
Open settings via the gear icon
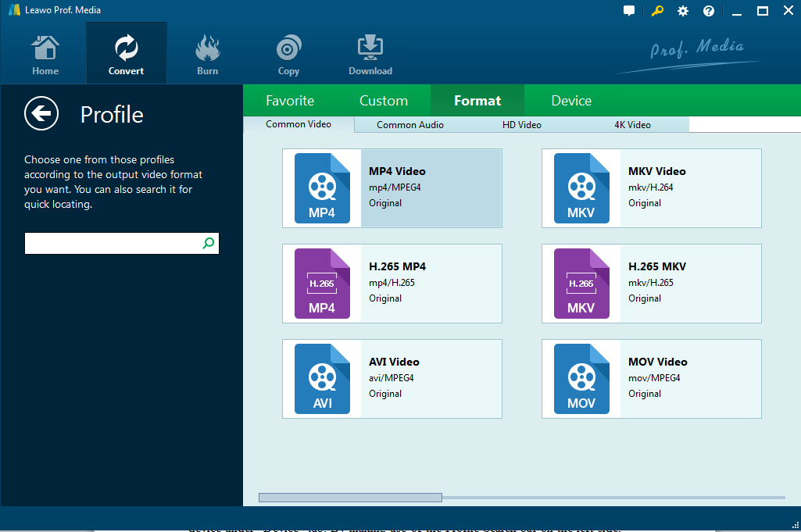683,11
